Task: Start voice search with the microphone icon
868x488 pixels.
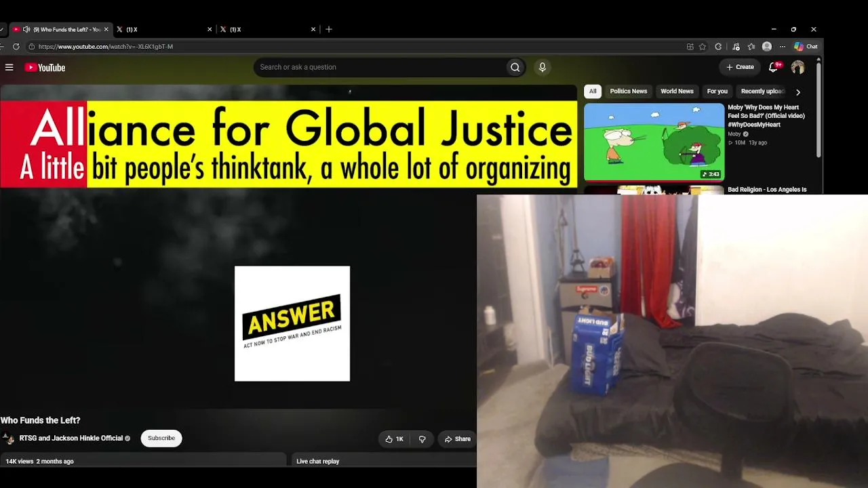Action: [x=542, y=67]
